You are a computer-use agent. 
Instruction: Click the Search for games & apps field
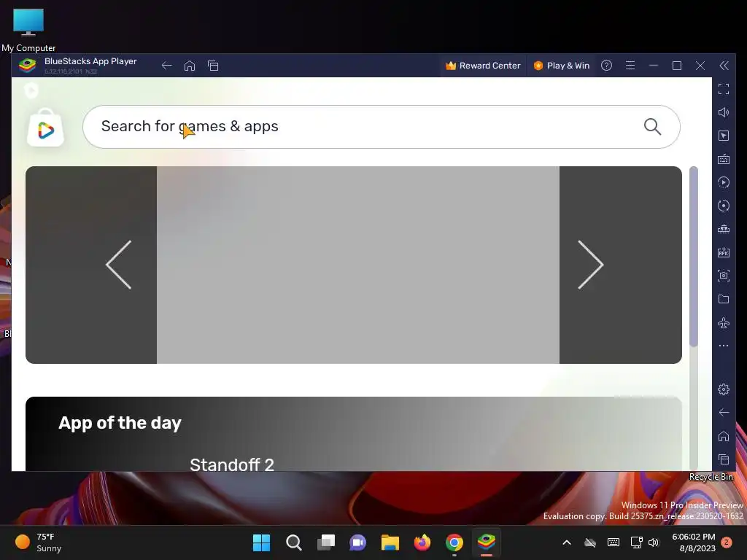pyautogui.click(x=381, y=127)
